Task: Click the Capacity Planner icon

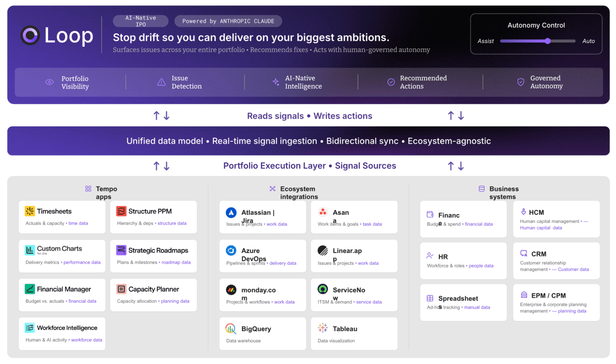Action: (x=121, y=289)
